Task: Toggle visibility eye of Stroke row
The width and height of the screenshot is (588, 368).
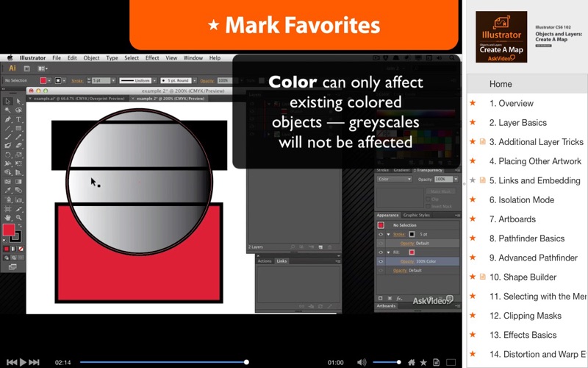Action: point(381,234)
